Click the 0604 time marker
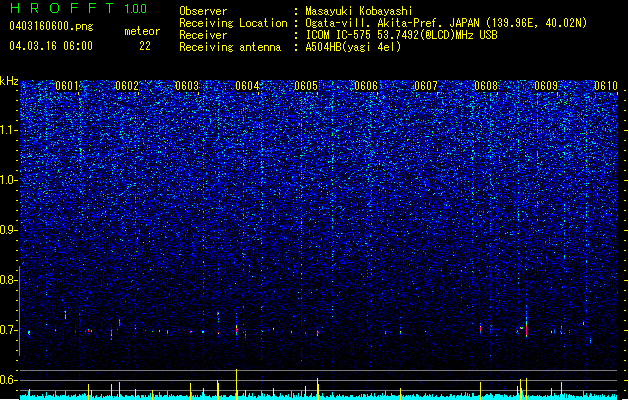 pos(247,86)
